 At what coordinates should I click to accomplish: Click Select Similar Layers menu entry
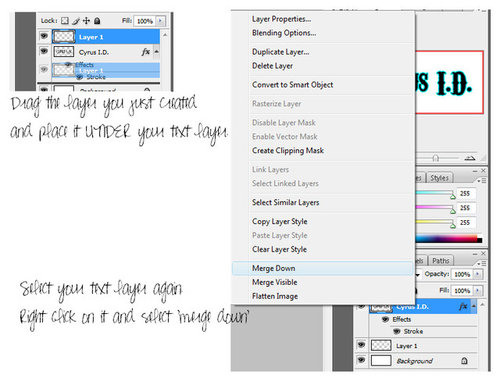click(x=286, y=203)
